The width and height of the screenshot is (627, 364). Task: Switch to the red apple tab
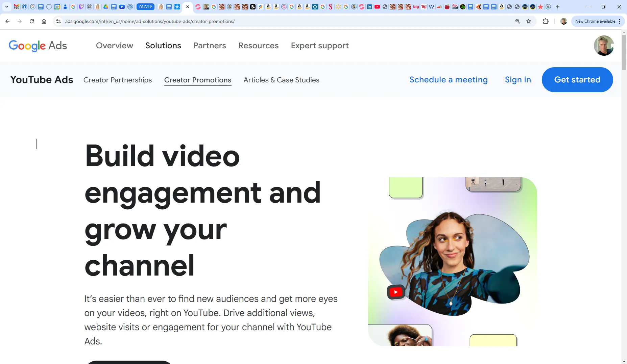coord(447,7)
